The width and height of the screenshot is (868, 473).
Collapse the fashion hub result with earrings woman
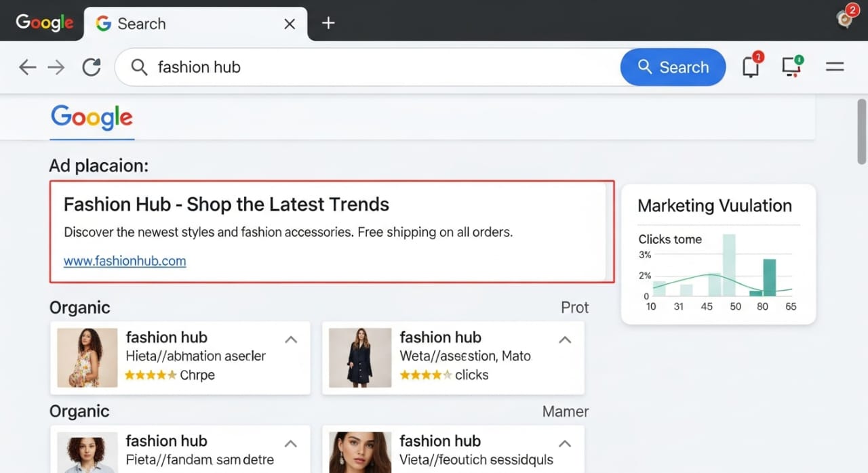565,443
